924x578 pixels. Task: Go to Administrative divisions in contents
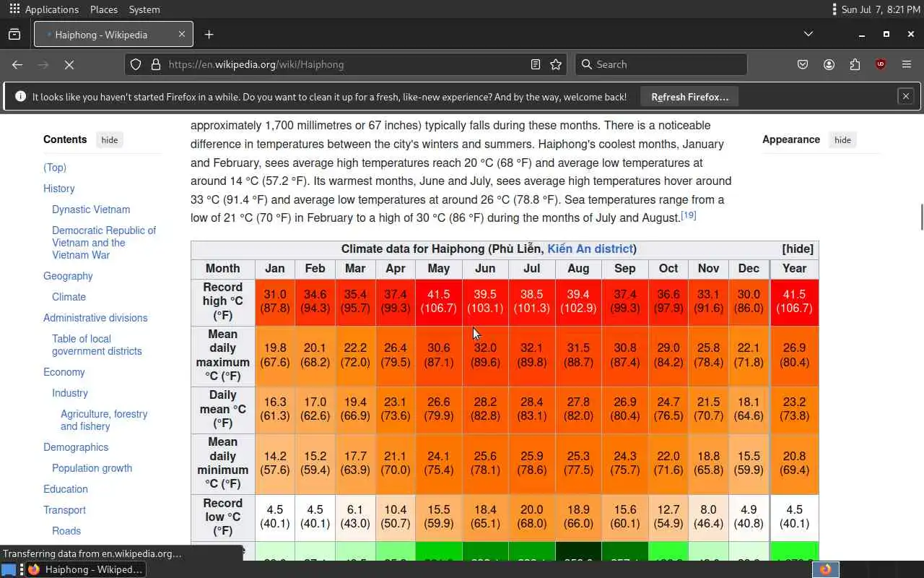pos(95,318)
